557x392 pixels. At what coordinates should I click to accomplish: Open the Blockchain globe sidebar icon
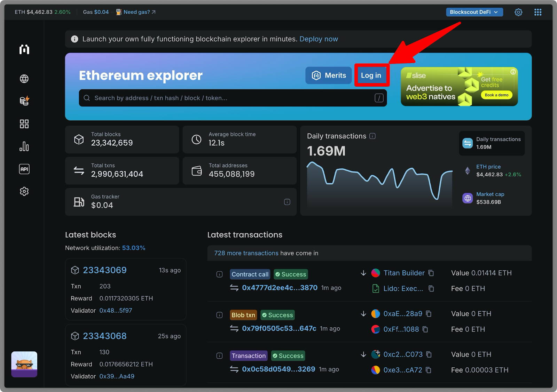(x=24, y=79)
